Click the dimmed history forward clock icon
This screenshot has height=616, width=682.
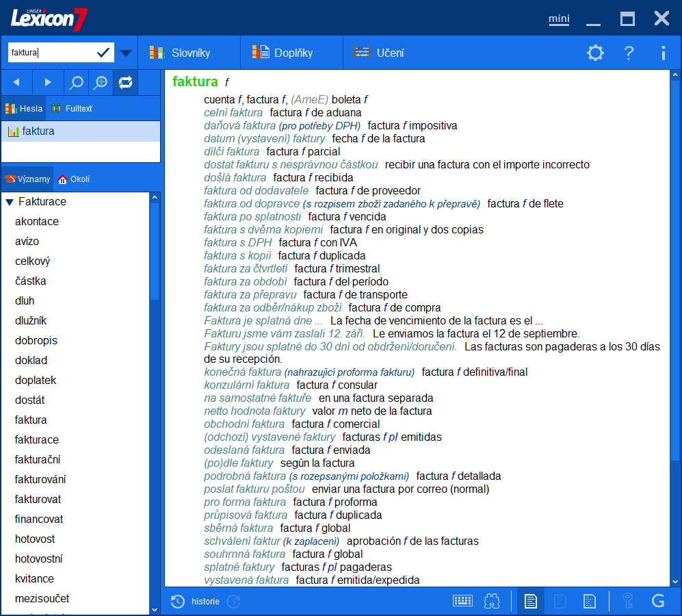pyautogui.click(x=233, y=601)
